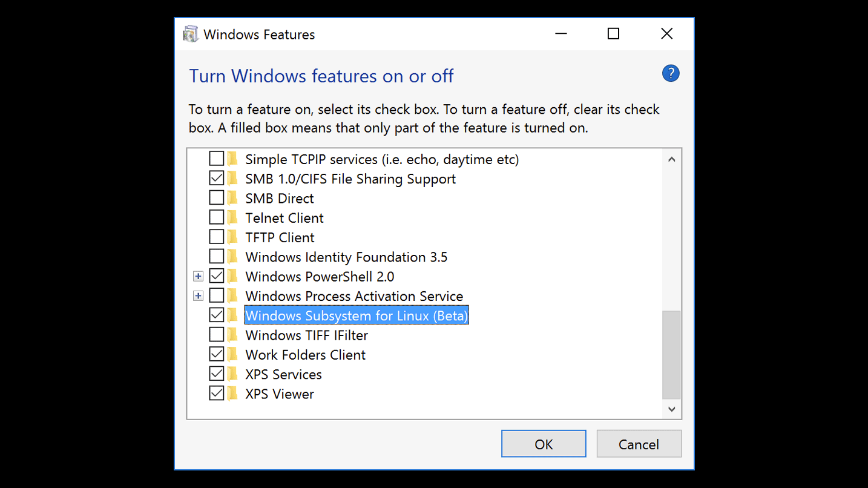Click the vertical scrollbar thumb

point(671,354)
